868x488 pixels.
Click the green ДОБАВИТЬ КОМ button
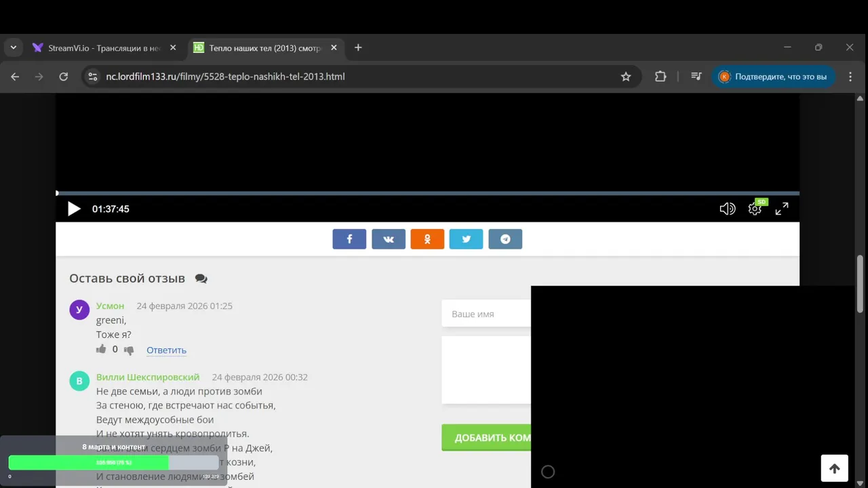coord(486,438)
